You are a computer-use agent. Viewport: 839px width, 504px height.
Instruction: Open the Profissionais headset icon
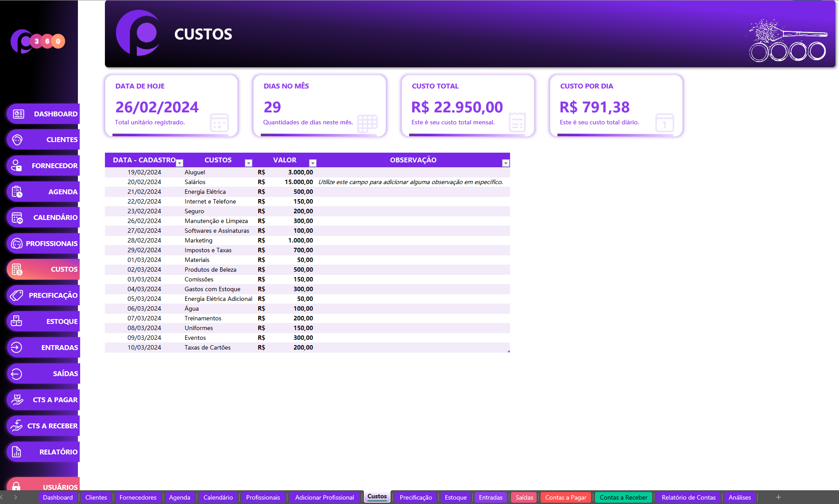[17, 243]
